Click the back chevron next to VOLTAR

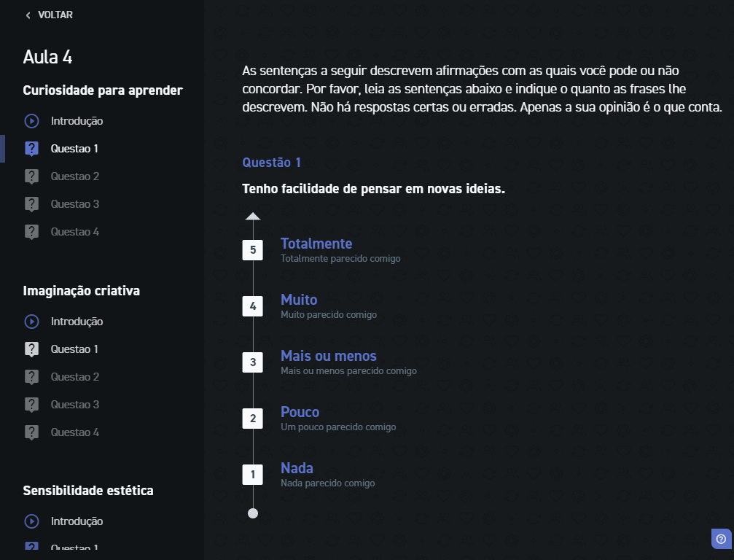click(x=28, y=15)
